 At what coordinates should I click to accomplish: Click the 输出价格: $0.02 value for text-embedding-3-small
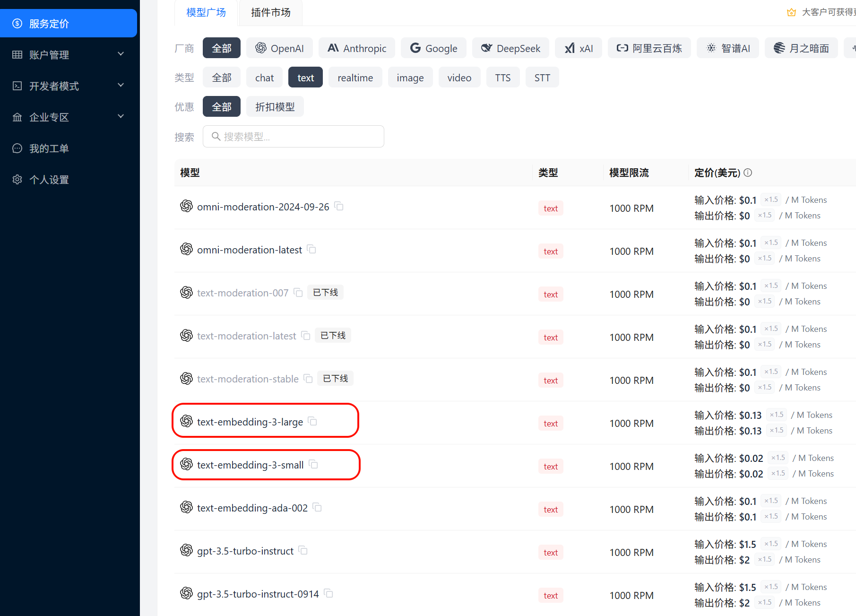728,474
